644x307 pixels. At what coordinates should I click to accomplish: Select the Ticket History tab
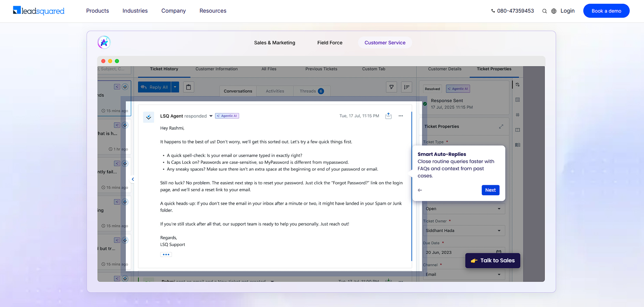click(164, 69)
